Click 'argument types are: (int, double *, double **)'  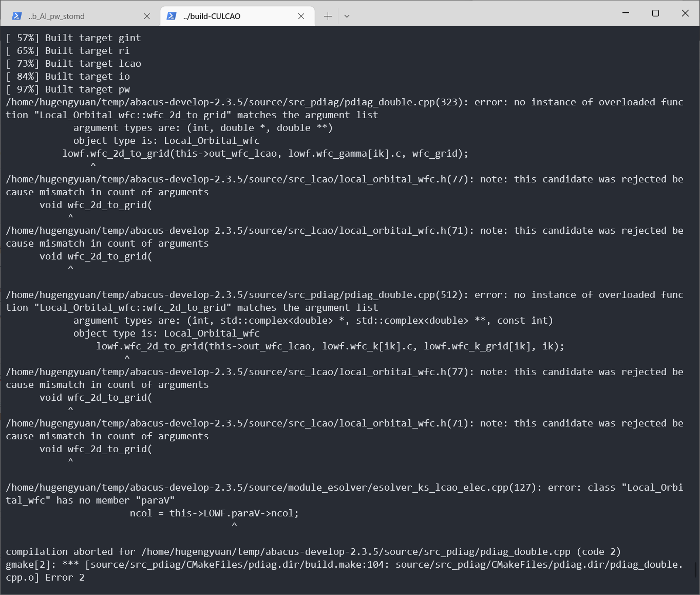[203, 127]
